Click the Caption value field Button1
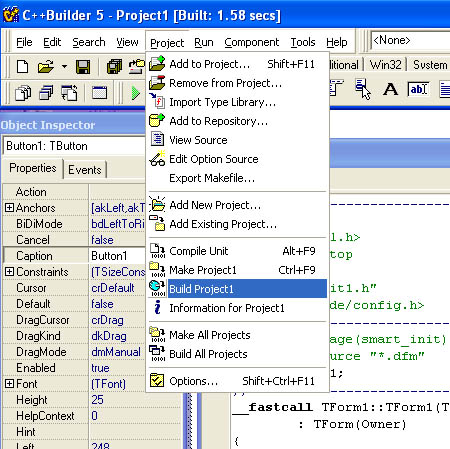Viewport: 450px width, 449px height. [118, 256]
